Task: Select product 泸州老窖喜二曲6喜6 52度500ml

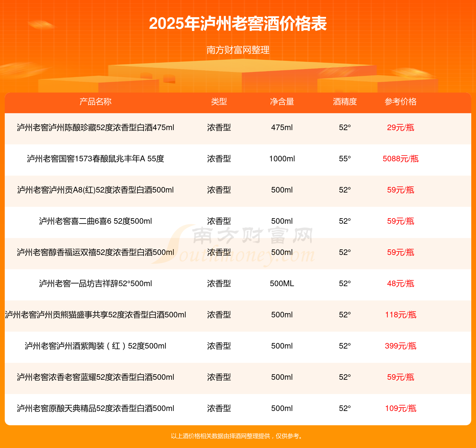Action: tap(95, 221)
